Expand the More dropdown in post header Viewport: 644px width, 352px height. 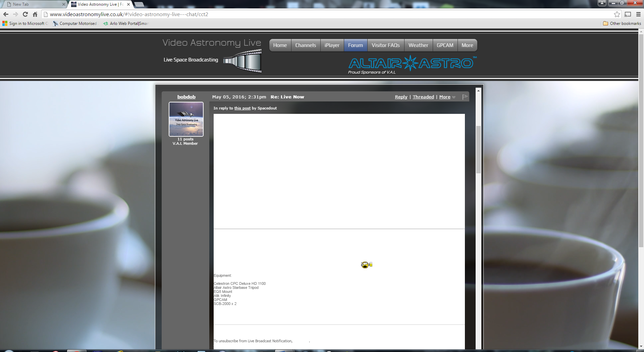click(447, 97)
